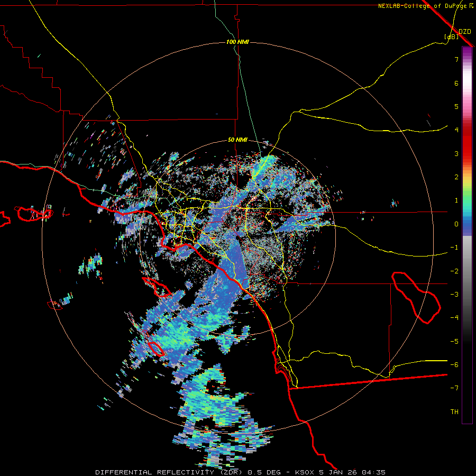Image resolution: width=476 pixels, height=476 pixels.
Task: Click the 5 JAN 26 date text
Action: point(339,472)
